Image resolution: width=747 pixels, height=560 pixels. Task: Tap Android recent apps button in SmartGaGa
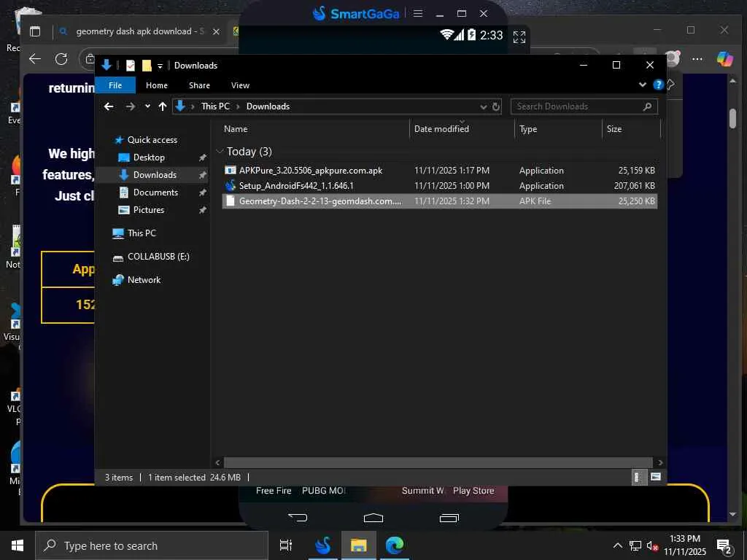click(449, 518)
